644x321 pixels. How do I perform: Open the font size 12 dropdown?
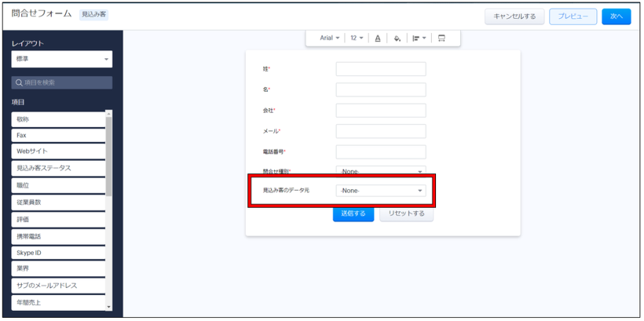pyautogui.click(x=357, y=38)
